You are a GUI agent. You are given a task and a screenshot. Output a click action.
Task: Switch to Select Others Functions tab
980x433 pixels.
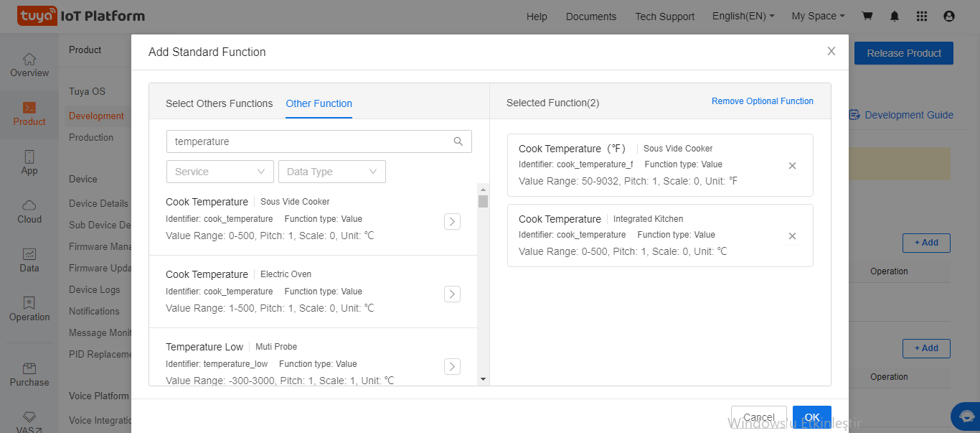click(219, 103)
